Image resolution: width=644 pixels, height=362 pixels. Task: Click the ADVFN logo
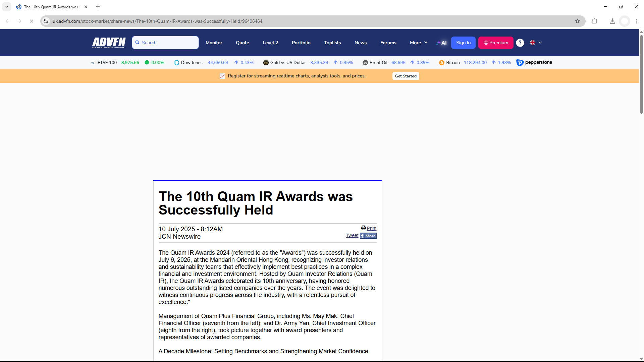coord(109,43)
